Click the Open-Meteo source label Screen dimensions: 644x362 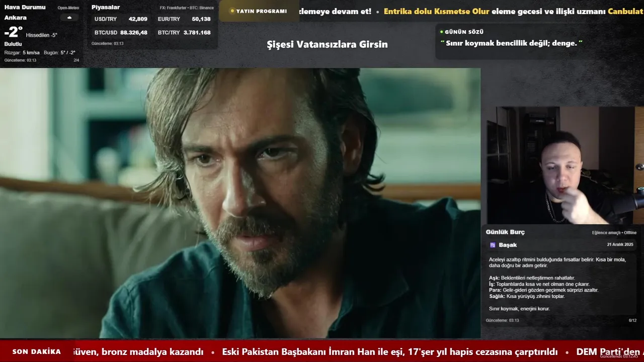tap(68, 8)
